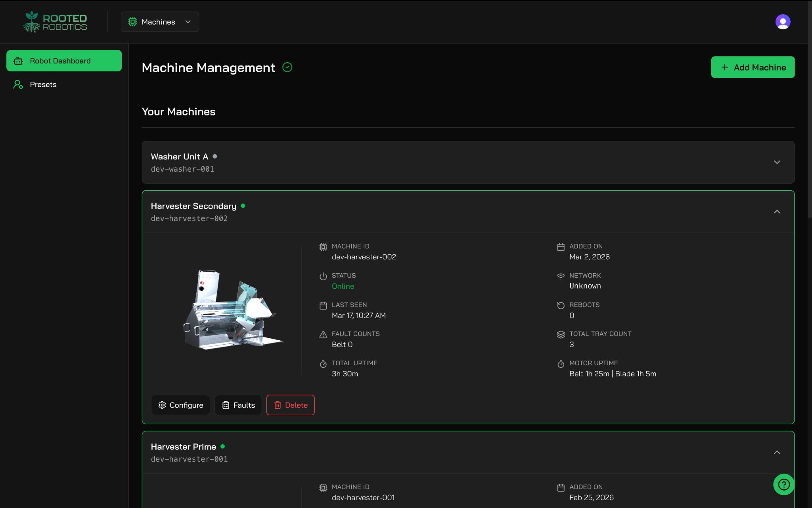The width and height of the screenshot is (812, 508).
Task: Click the Reboots circular arrow icon
Action: [561, 305]
